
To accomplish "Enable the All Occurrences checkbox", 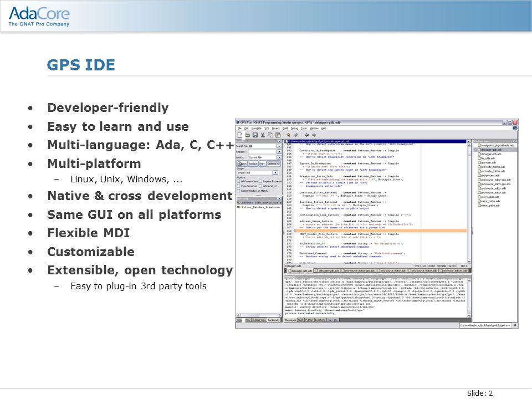I will coord(238,181).
